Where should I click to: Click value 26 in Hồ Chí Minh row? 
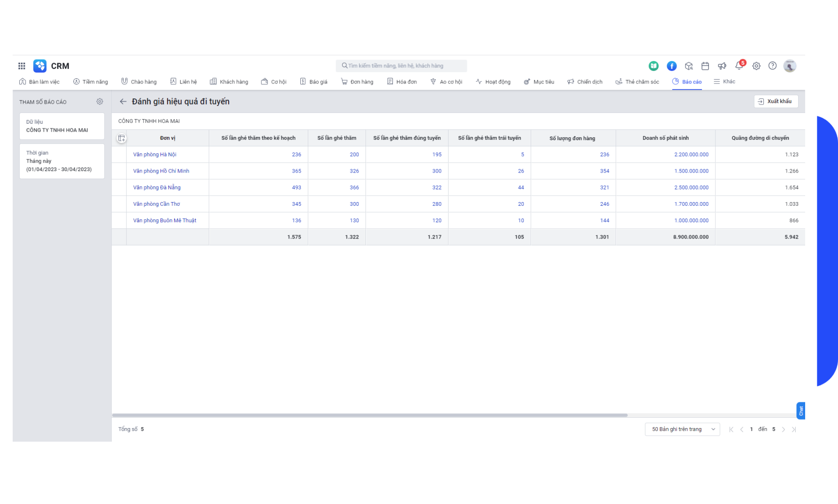(521, 171)
